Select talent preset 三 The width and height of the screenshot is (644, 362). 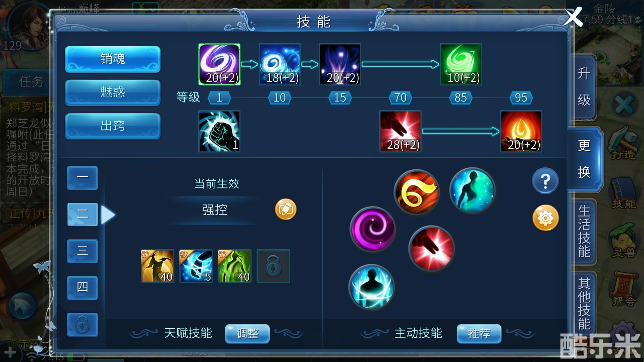pyautogui.click(x=83, y=251)
